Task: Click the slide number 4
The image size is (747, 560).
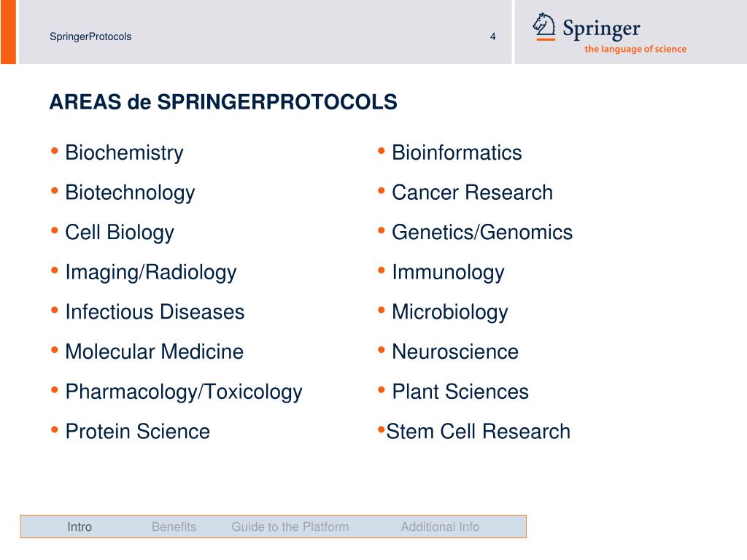Action: (x=493, y=36)
